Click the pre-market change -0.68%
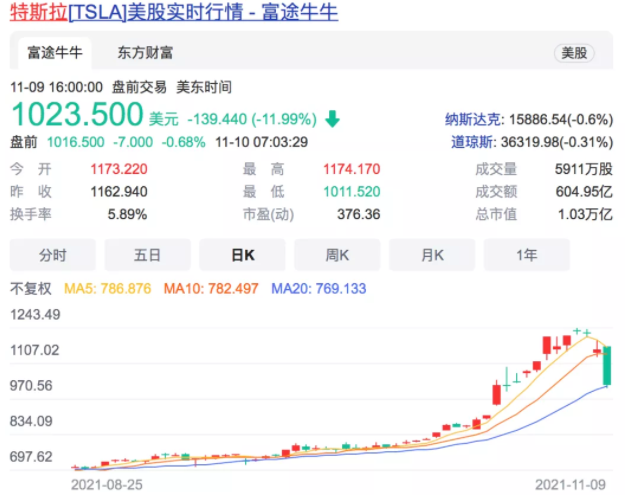 pyautogui.click(x=183, y=142)
